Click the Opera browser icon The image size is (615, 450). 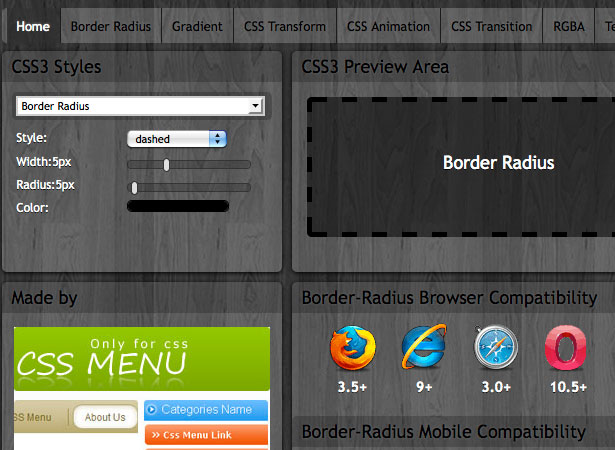566,348
